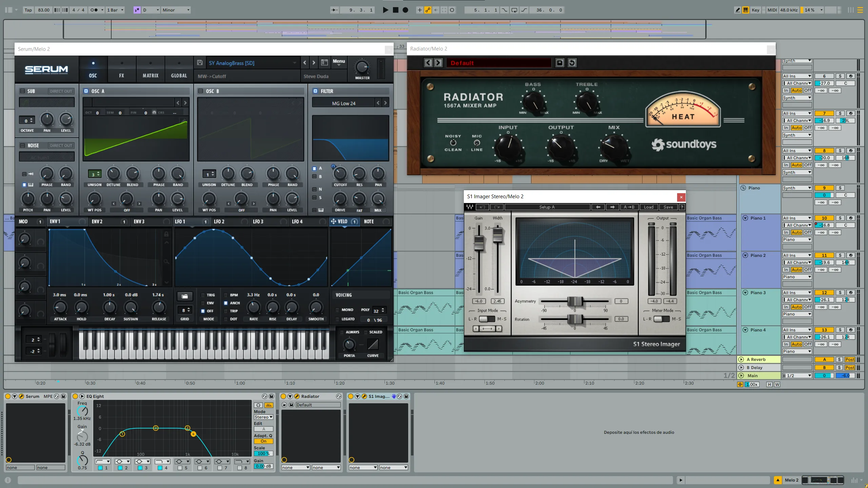Select the next filter type arrow in Serum
Viewport: 868px width, 488px height.
point(386,103)
